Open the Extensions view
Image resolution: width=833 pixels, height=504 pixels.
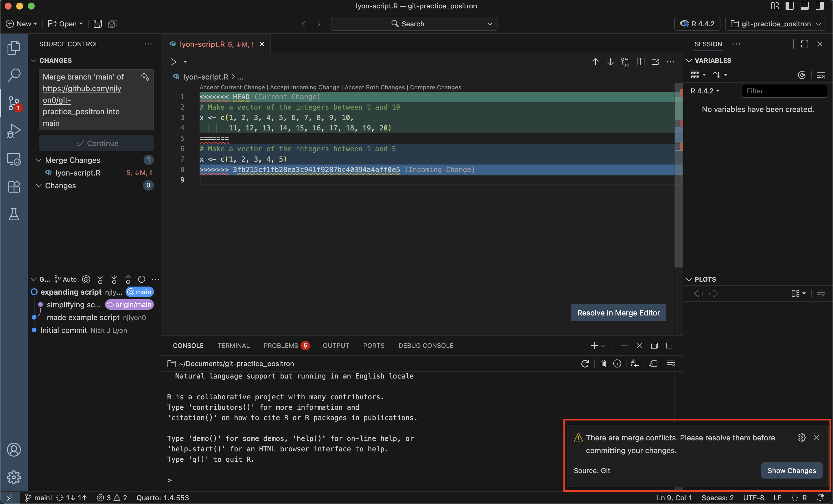[14, 187]
